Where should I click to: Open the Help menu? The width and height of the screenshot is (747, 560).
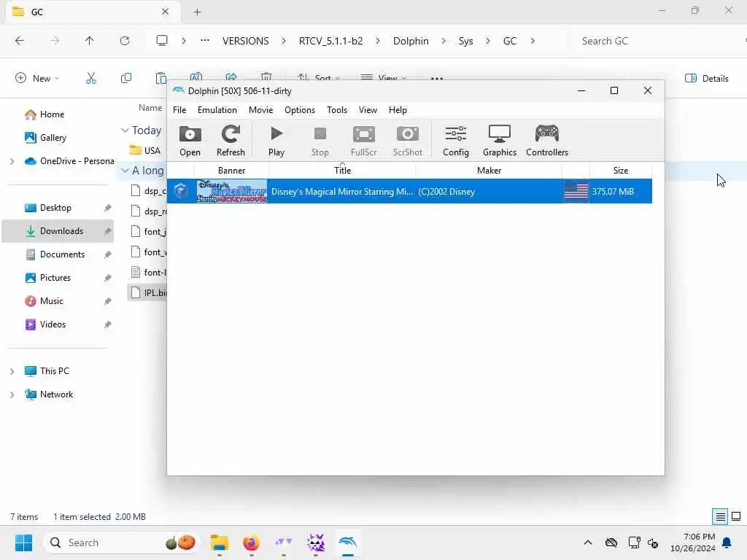click(x=398, y=110)
